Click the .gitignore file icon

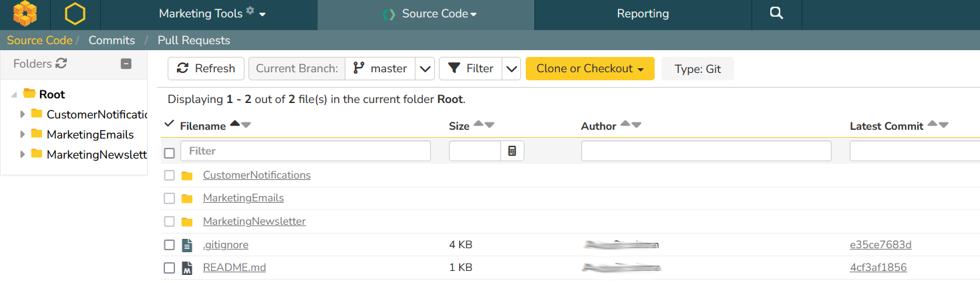pyautogui.click(x=187, y=245)
